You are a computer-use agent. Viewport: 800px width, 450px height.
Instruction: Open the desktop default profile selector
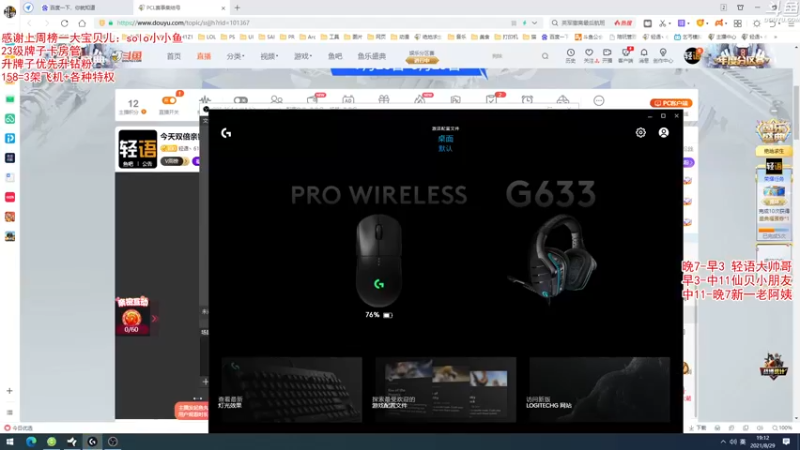[x=445, y=143]
